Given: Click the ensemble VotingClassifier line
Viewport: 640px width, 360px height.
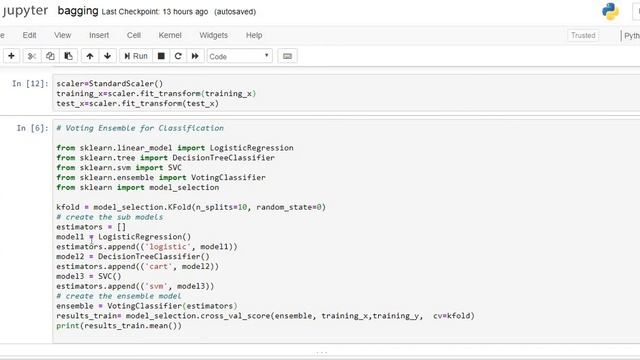Looking at the screenshot, I should [x=147, y=306].
